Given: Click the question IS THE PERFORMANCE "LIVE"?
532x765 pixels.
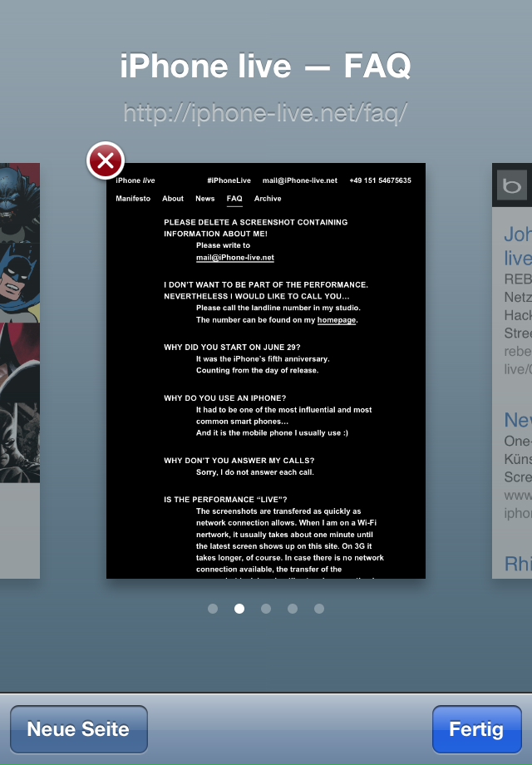Looking at the screenshot, I should pyautogui.click(x=225, y=500).
